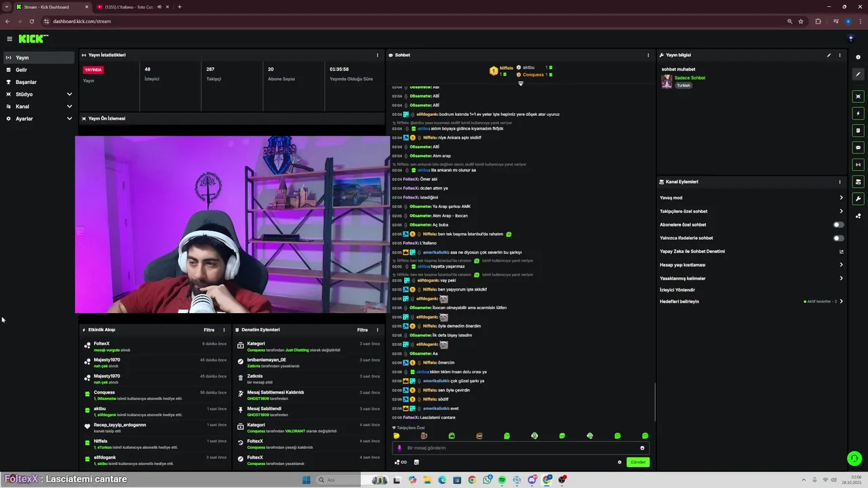868x488 pixels.
Task: Click the browser bookmark star icon
Action: [801, 21]
